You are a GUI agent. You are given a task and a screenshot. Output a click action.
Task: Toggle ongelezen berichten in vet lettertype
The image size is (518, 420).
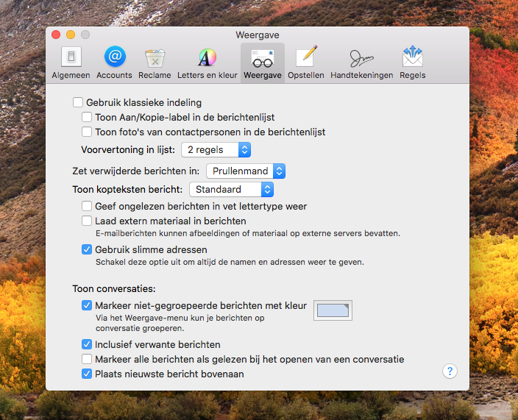tap(87, 206)
